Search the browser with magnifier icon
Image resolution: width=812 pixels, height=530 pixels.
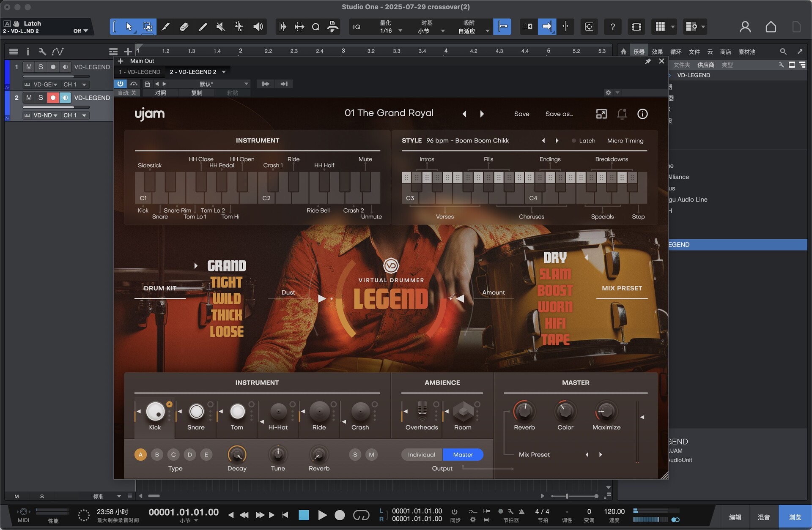pos(783,52)
